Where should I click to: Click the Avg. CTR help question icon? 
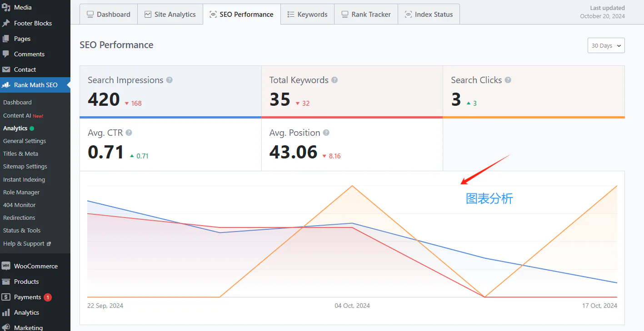tap(129, 133)
